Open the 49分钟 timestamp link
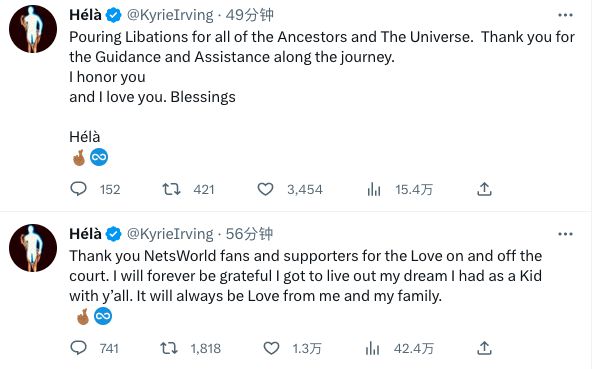 click(250, 15)
